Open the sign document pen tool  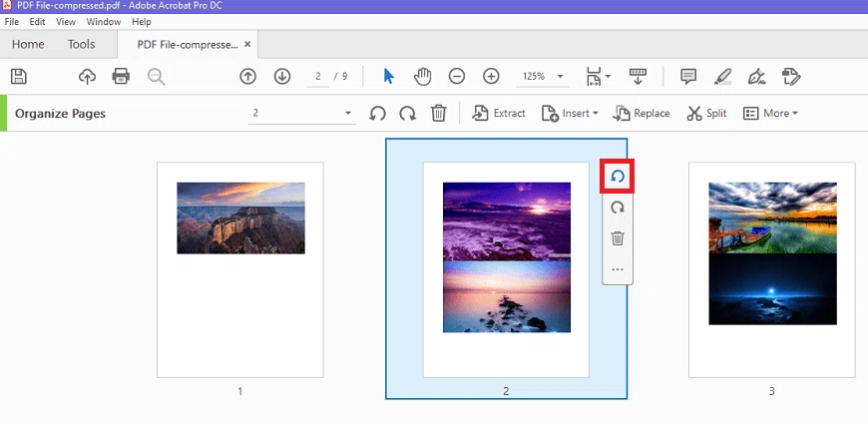756,77
